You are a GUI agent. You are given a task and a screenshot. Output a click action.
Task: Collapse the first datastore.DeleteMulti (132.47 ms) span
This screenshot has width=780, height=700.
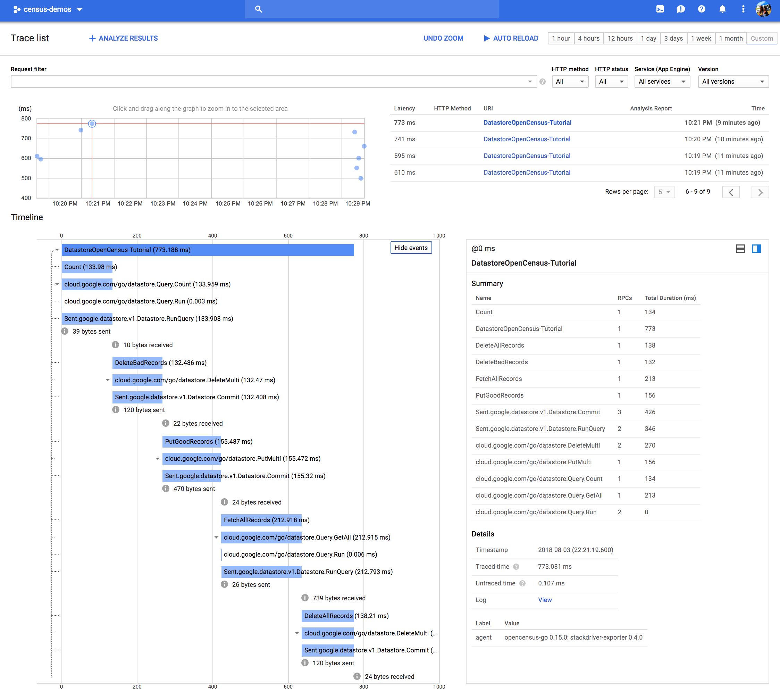(x=108, y=380)
